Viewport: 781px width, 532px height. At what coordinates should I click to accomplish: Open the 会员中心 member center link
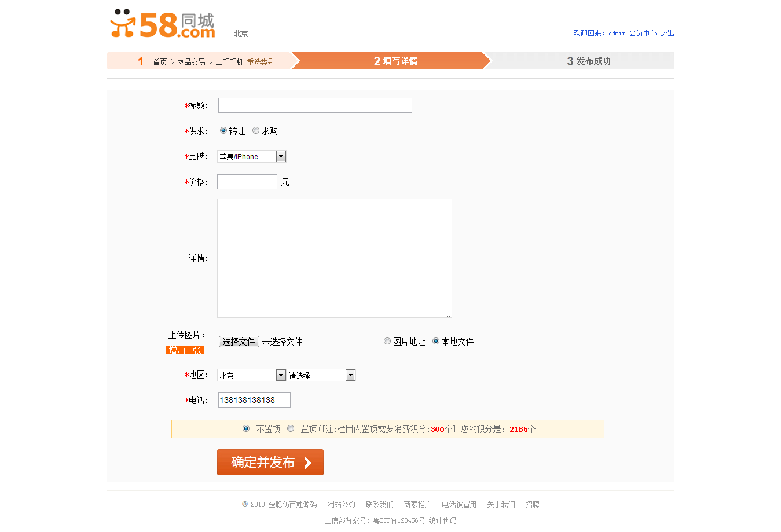coord(643,34)
